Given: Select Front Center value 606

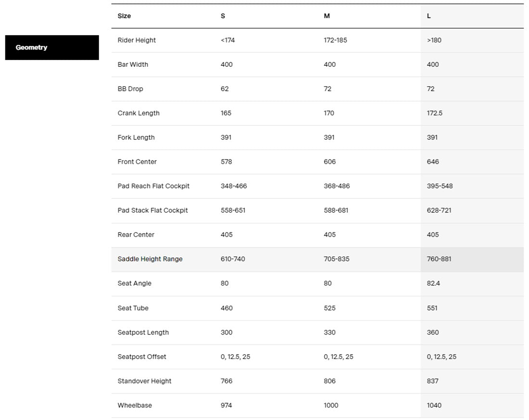Looking at the screenshot, I should coord(330,161).
